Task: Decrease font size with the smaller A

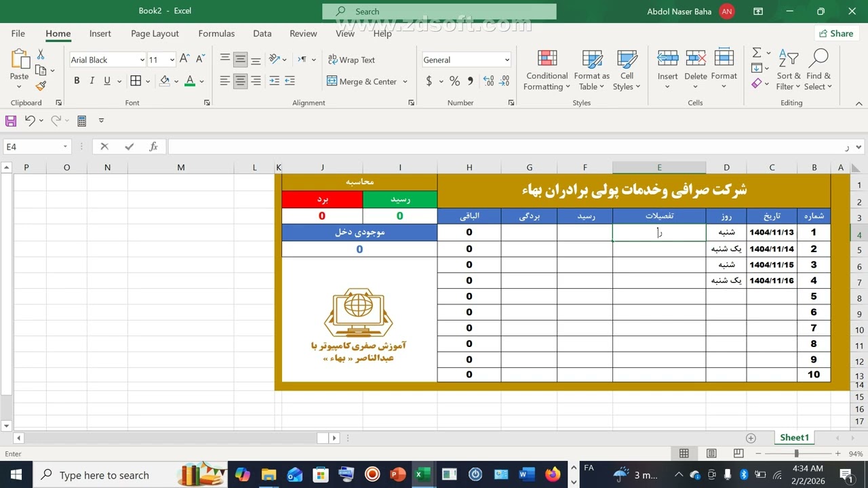Action: pos(200,60)
